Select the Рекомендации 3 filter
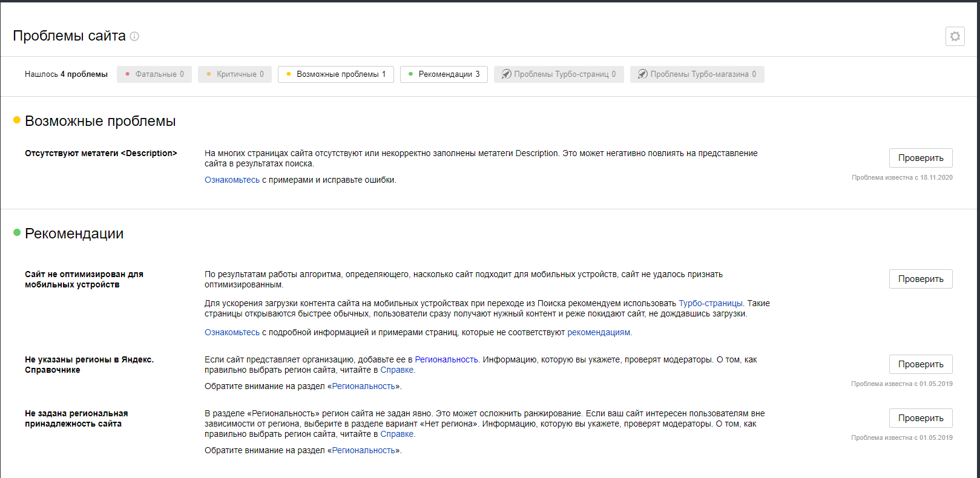 (x=444, y=74)
